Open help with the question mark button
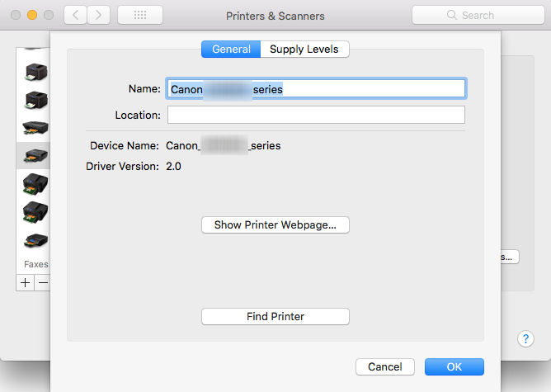 525,338
